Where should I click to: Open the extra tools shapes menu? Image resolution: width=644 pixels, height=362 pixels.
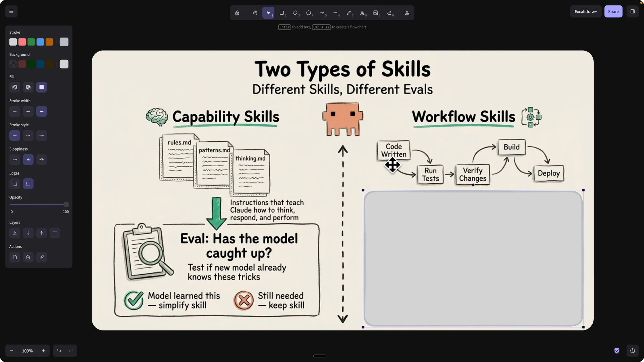point(407,13)
